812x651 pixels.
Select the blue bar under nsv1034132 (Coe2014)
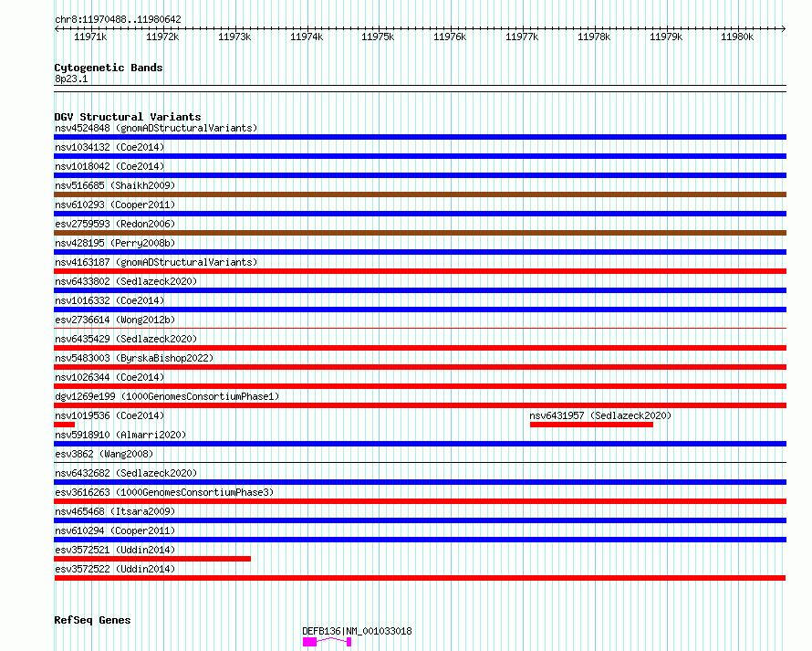point(420,156)
